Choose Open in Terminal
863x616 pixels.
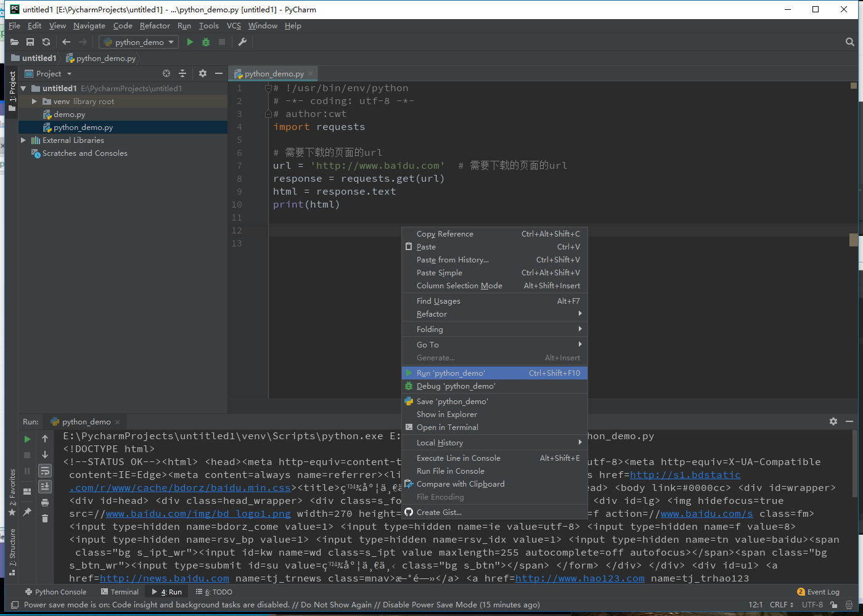coord(494,428)
